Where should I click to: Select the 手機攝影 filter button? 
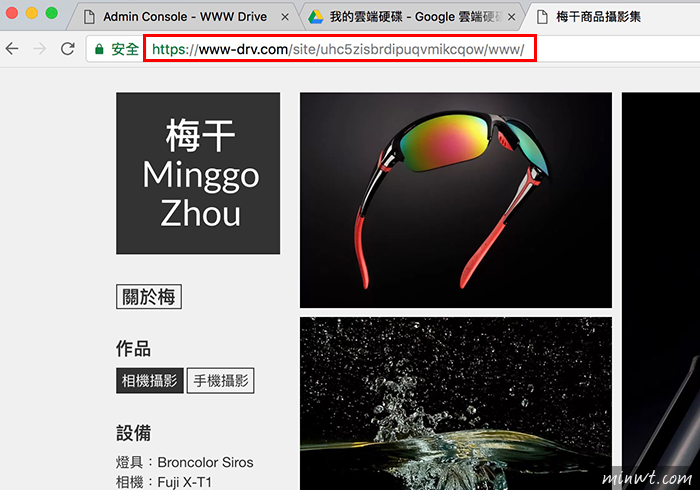(221, 381)
